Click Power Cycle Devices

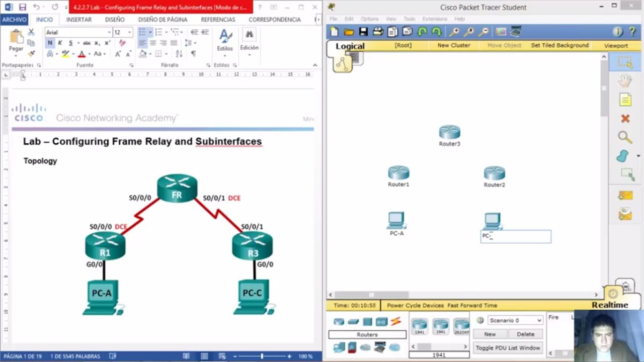click(415, 305)
